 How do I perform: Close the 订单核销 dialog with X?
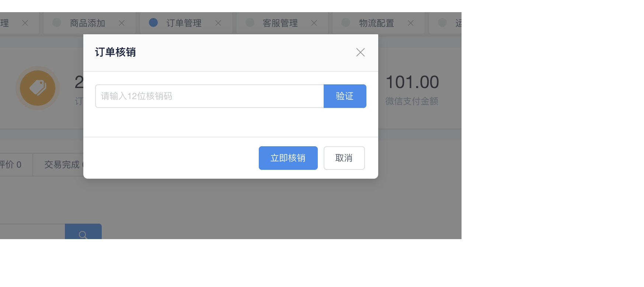360,52
